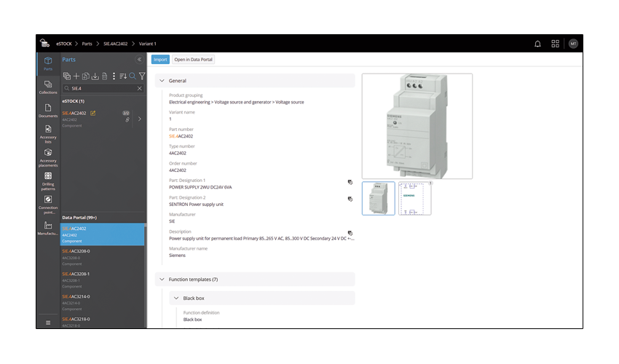
Task: Open Collections in the sidebar
Action: pos(48,87)
